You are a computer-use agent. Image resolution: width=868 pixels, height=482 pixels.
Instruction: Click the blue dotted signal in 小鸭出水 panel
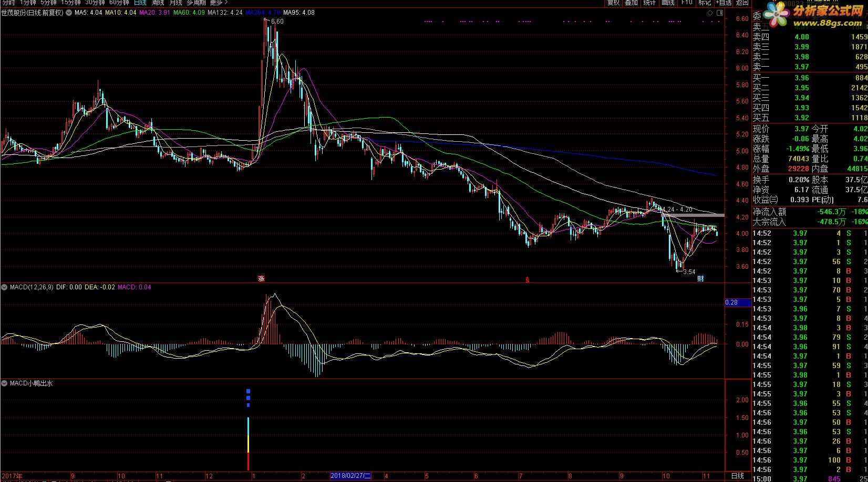coord(248,398)
